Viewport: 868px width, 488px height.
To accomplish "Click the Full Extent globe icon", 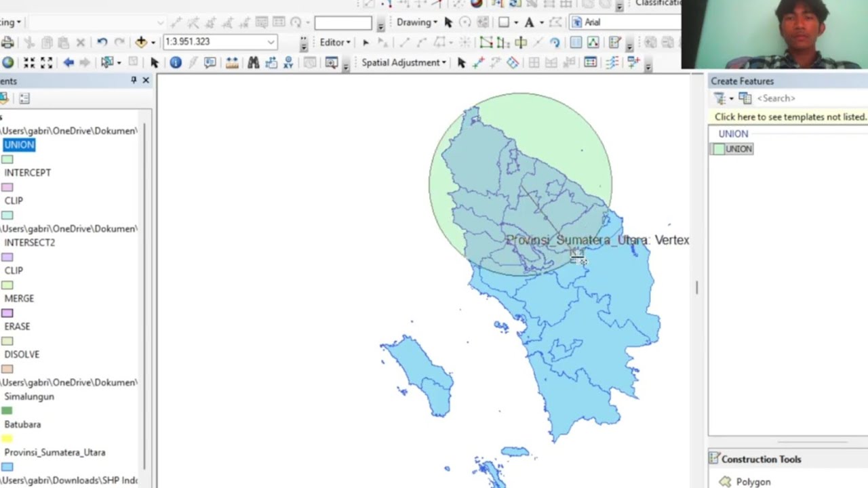I will tap(7, 62).
